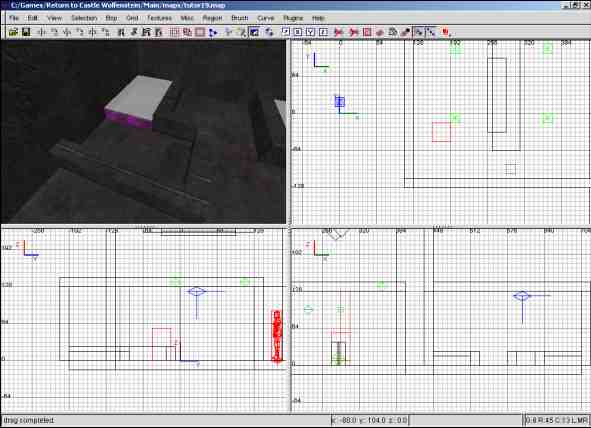Viewport: 591px width, 428px height.
Task: Select the blue camera marker in top view
Action: click(x=340, y=102)
